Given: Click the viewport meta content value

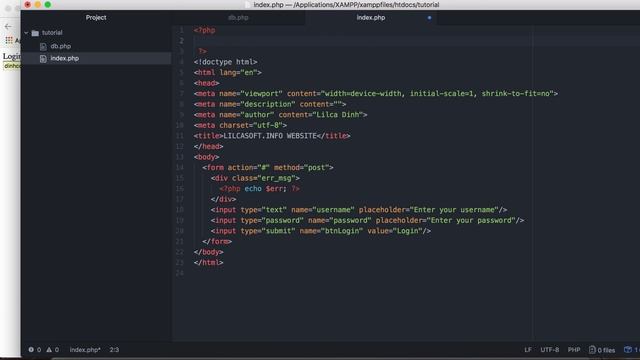Looking at the screenshot, I should [x=437, y=94].
